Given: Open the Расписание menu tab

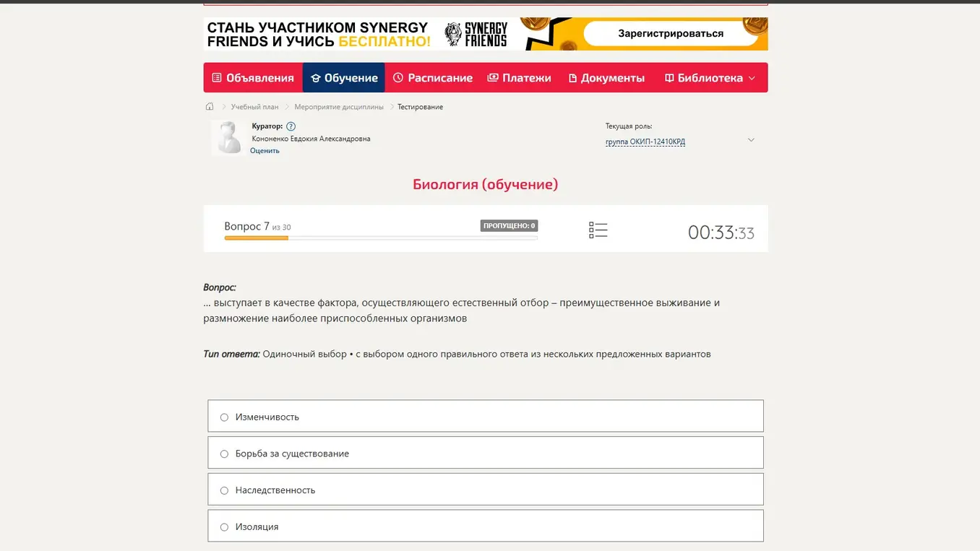Looking at the screenshot, I should click(432, 78).
